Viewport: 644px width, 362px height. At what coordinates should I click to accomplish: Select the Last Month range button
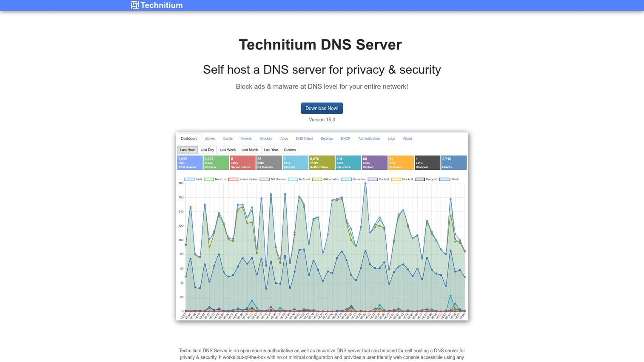250,150
